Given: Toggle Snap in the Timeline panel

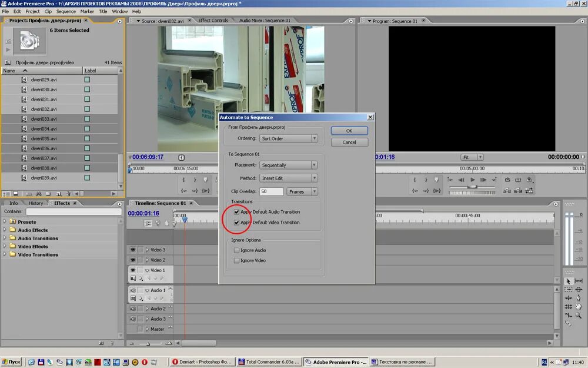Looking at the screenshot, I should (148, 223).
